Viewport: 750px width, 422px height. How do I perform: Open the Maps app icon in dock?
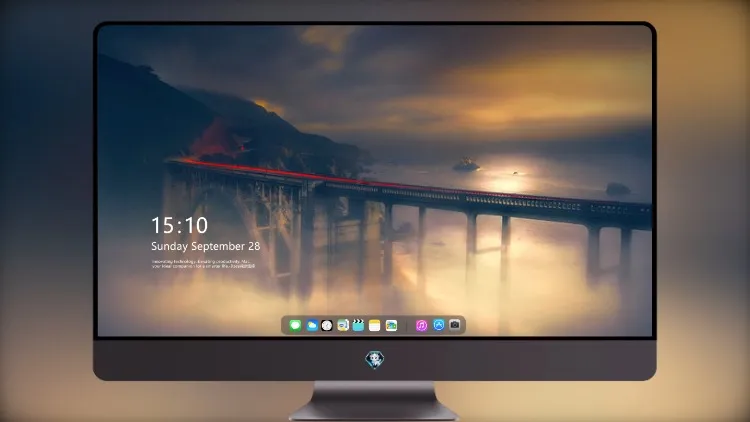tap(343, 325)
